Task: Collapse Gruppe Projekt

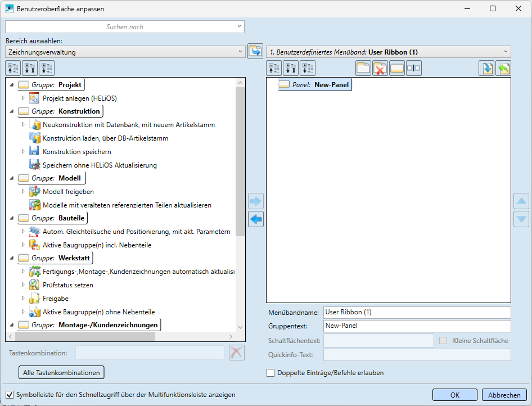Action: [12, 85]
